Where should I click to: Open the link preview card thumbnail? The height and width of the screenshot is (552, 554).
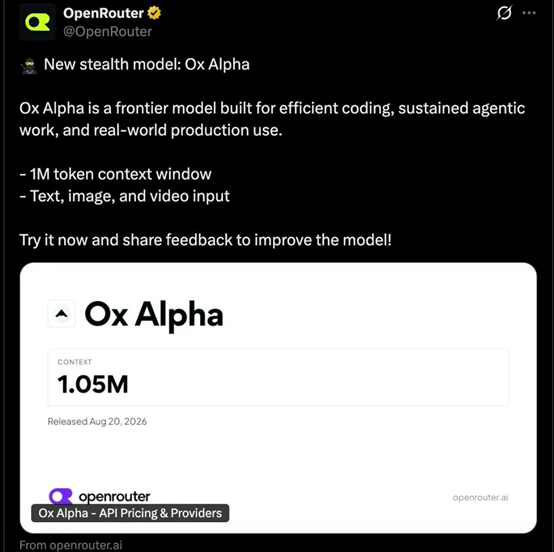coord(278,398)
